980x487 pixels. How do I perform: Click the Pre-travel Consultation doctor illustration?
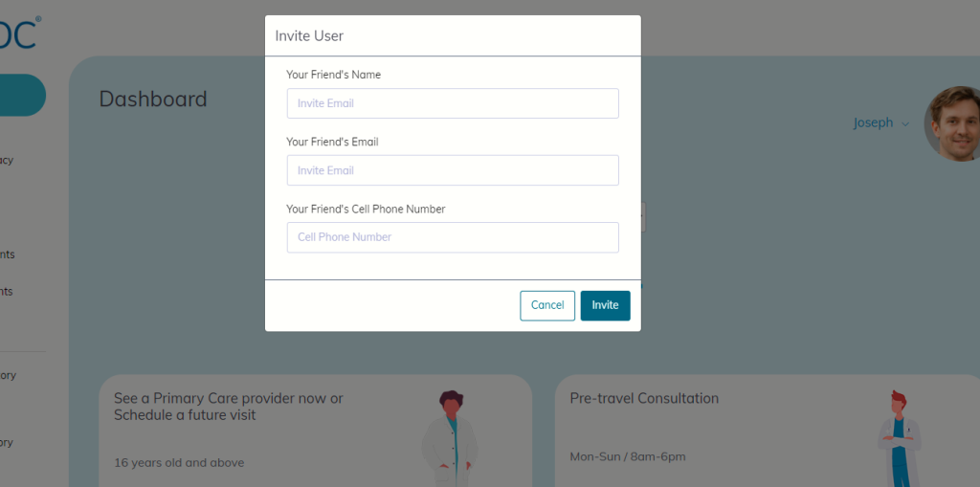[x=899, y=438]
